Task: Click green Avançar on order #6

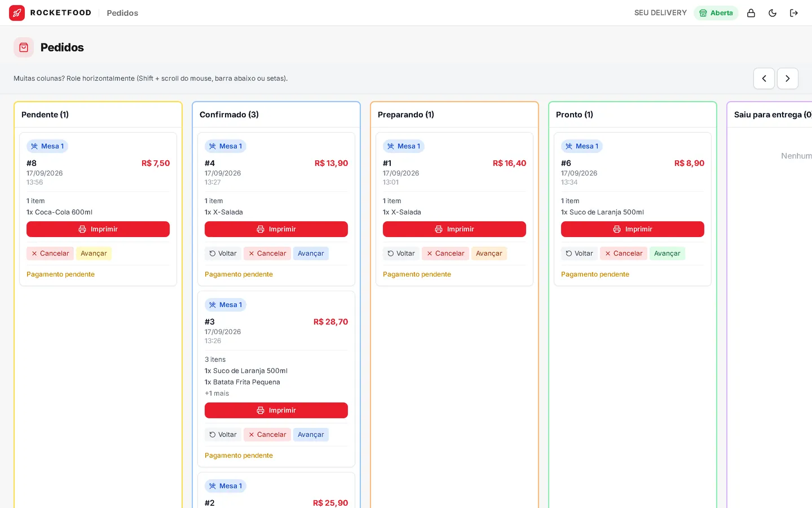Action: (x=667, y=253)
